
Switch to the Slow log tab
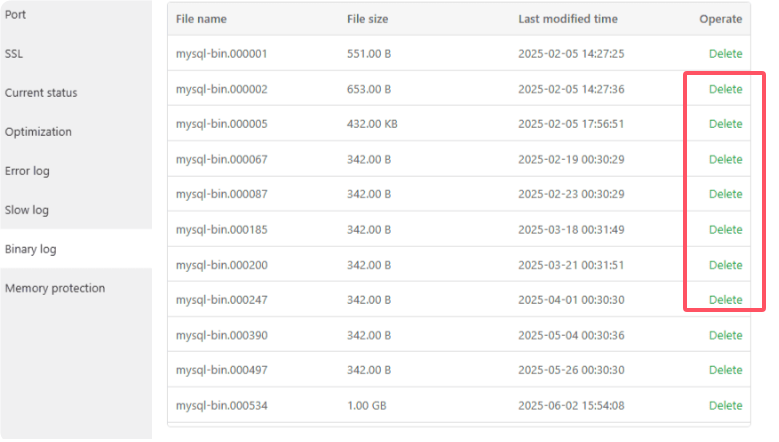point(27,210)
